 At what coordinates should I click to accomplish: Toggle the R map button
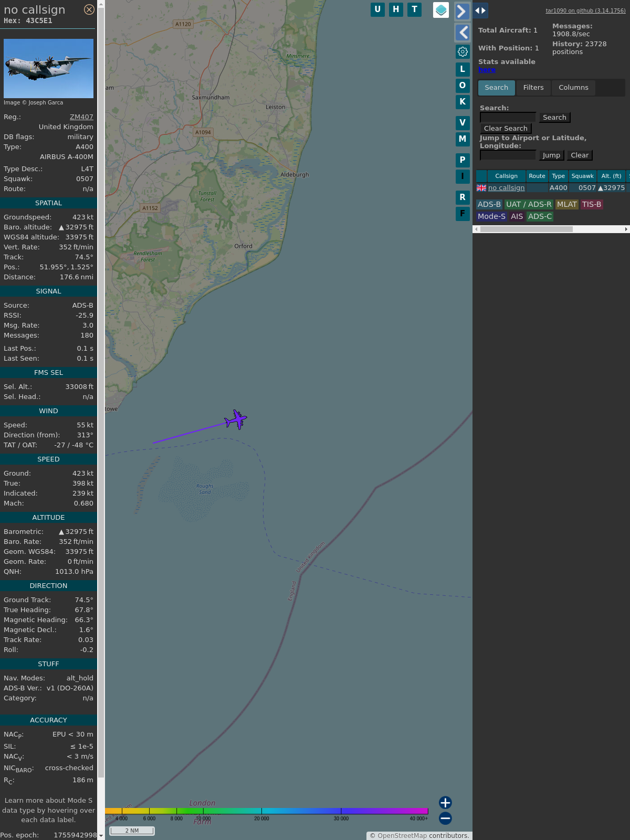463,197
